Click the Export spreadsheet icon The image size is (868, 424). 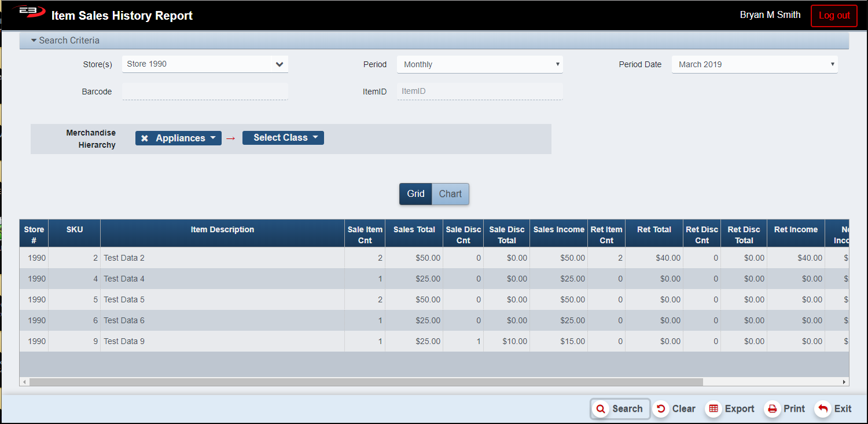[x=713, y=409]
